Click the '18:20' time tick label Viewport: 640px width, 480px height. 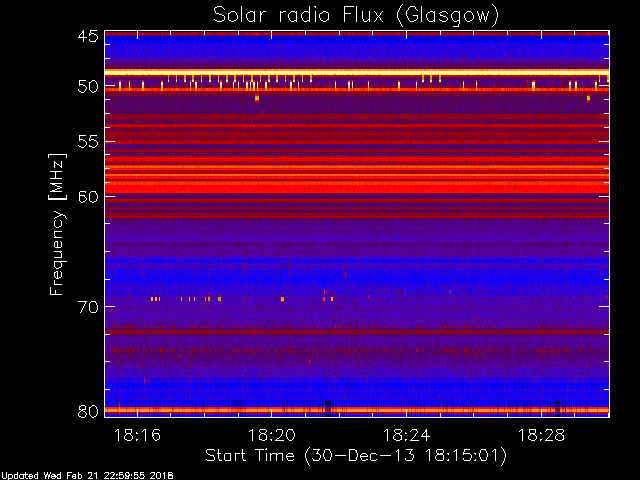[272, 435]
